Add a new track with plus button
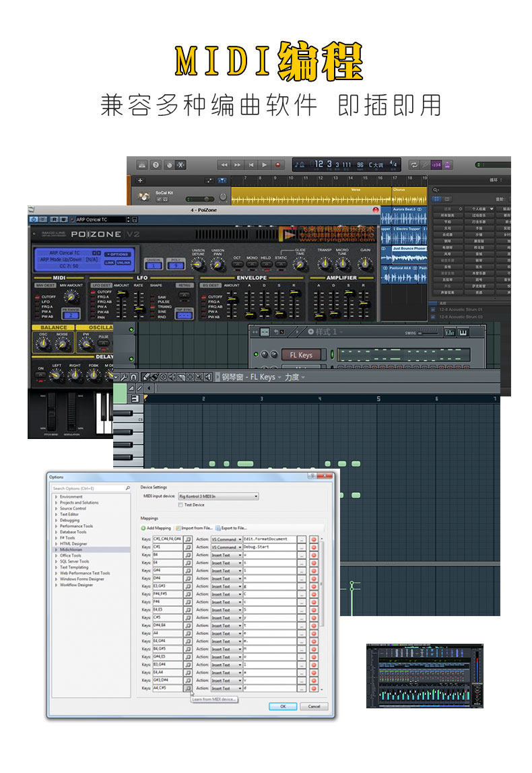Image resolution: width=532 pixels, height=773 pixels. [x=140, y=180]
